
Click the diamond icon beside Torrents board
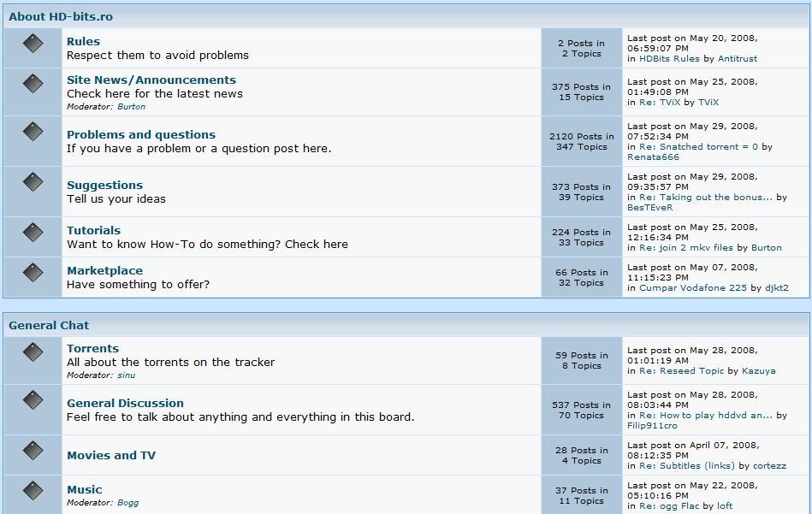click(x=33, y=352)
